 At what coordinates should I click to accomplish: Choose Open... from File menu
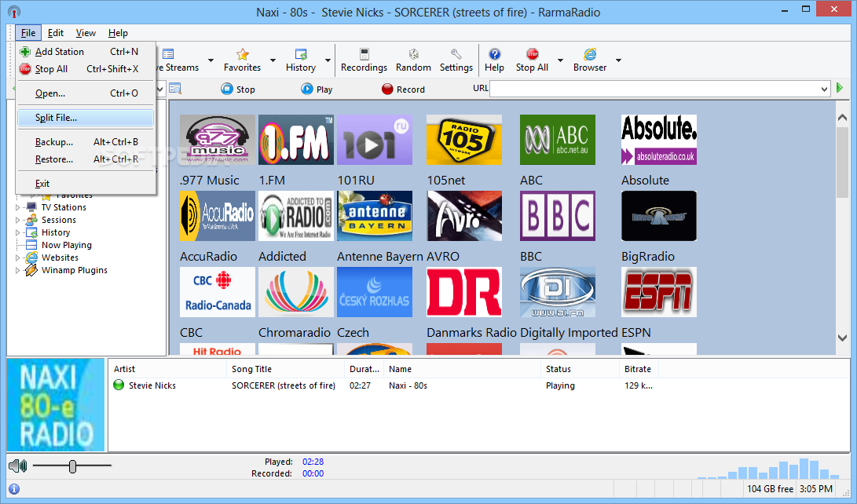click(86, 93)
